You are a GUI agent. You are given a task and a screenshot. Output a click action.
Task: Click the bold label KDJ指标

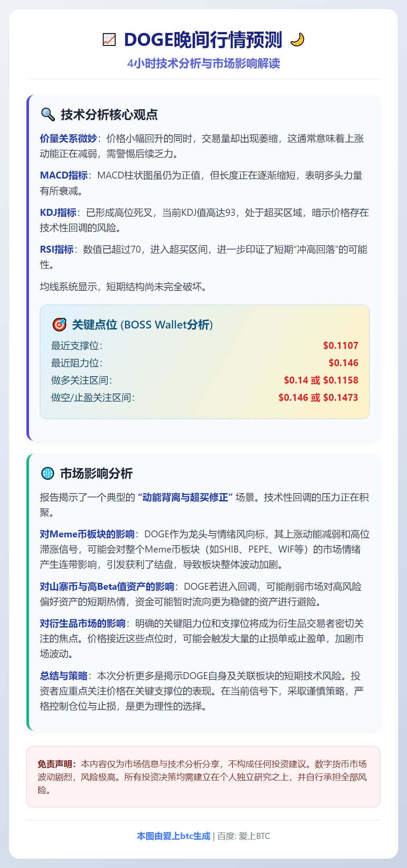[x=58, y=213]
